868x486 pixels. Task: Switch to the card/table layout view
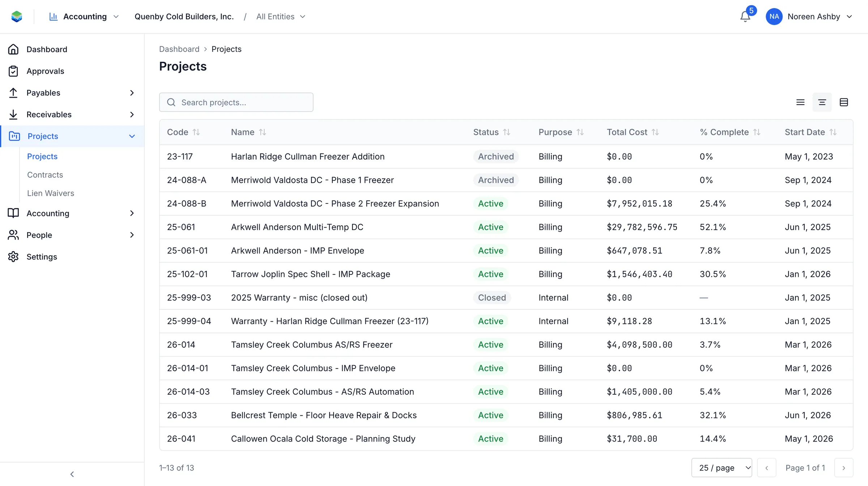[x=844, y=102]
